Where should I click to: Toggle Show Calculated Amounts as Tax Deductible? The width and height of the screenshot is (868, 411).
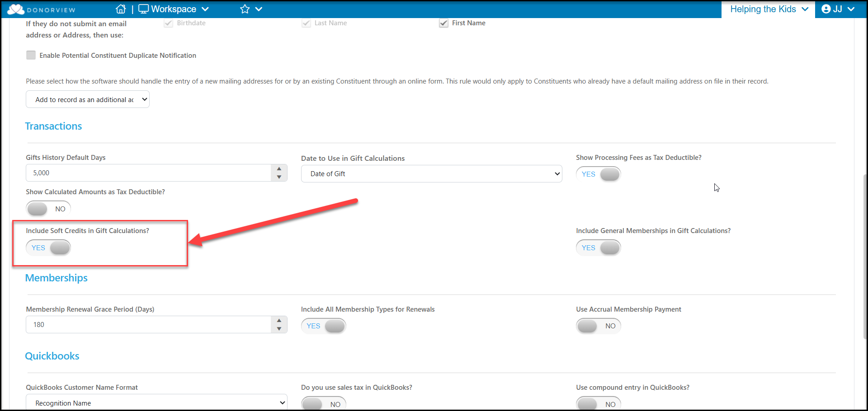(x=48, y=209)
